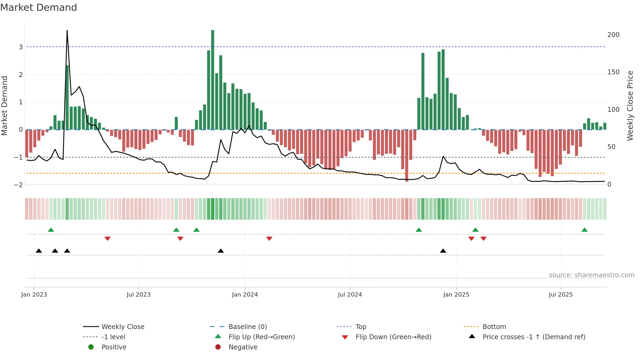Click the red Flip Down triangle in the legend
Screen dimensions: 644x362
tap(345, 337)
